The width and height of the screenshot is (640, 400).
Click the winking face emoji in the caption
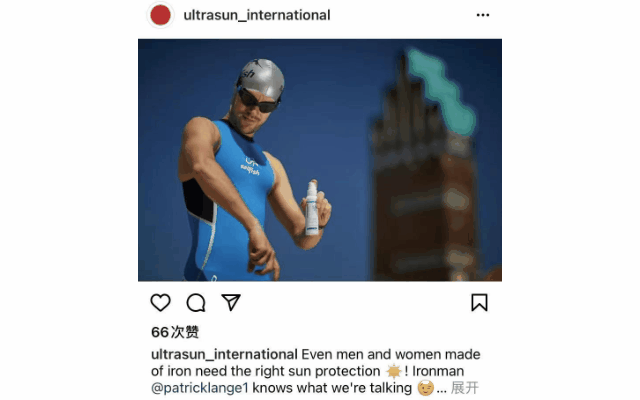(425, 388)
